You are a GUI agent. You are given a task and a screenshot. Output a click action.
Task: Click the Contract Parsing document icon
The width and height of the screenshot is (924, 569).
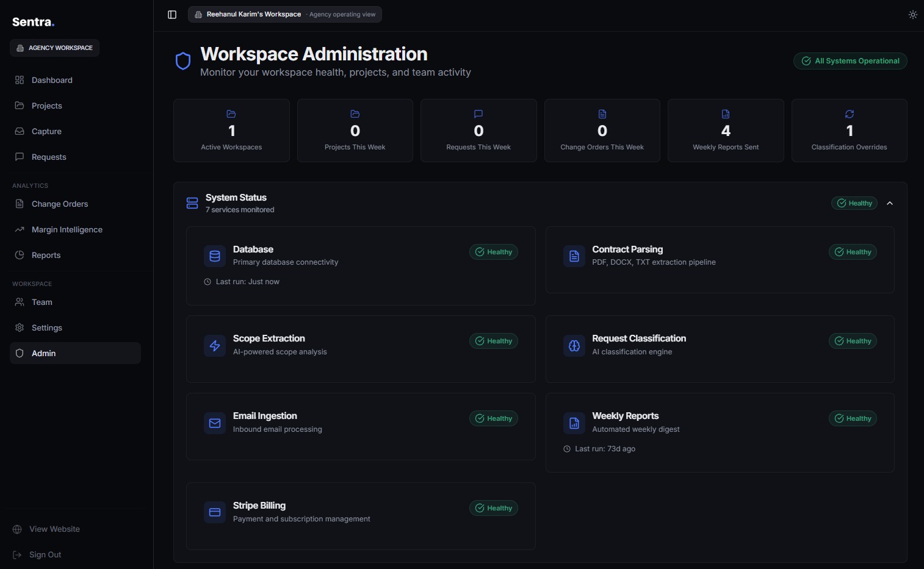tap(574, 256)
